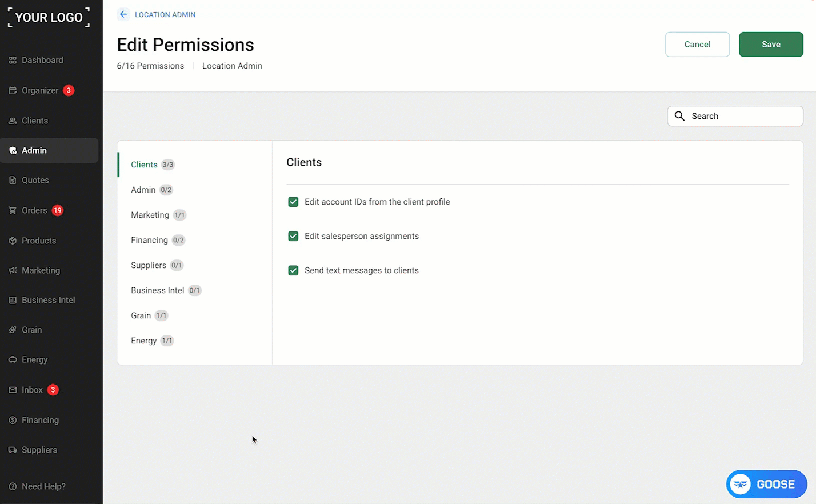Image resolution: width=816 pixels, height=504 pixels.
Task: Uncheck Edit account IDs from the client profile
Action: (293, 202)
